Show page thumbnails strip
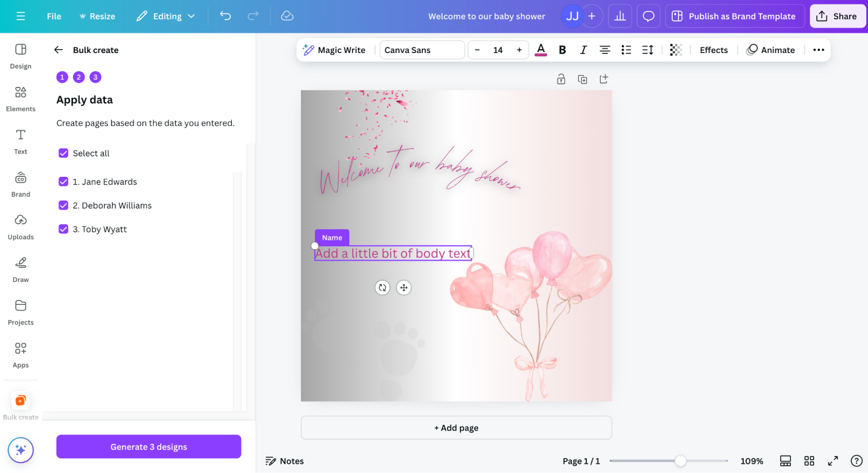The image size is (868, 473). (785, 461)
